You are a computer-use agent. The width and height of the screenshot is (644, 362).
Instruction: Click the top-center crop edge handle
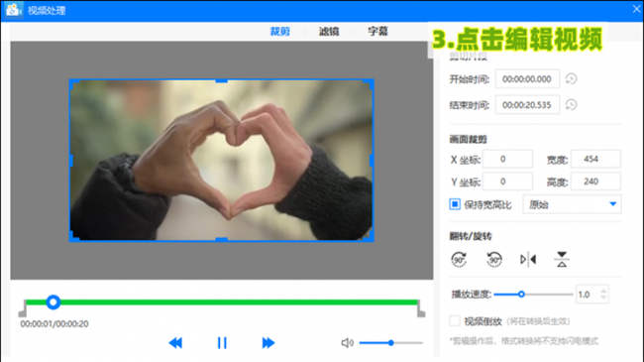click(221, 81)
